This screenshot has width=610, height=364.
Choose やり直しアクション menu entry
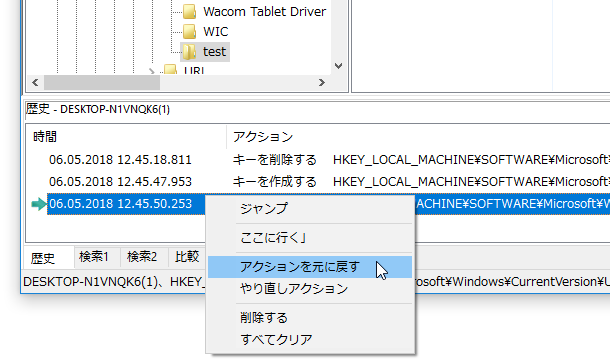click(x=310, y=289)
